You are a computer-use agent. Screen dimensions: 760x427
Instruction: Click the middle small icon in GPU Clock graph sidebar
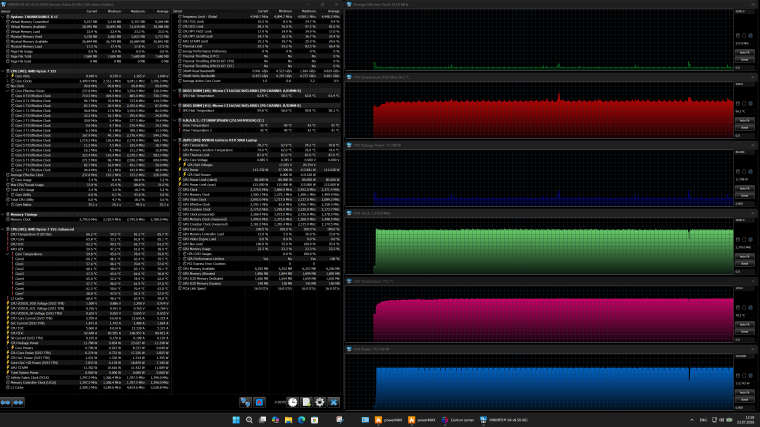(x=744, y=239)
